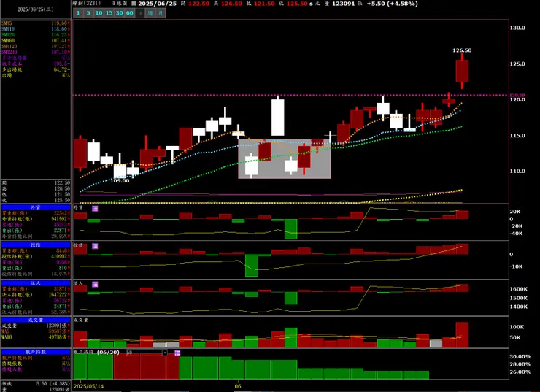This screenshot has height=392, width=540.
Task: Click the 散戶持股 blue panel header
Action: (36, 352)
